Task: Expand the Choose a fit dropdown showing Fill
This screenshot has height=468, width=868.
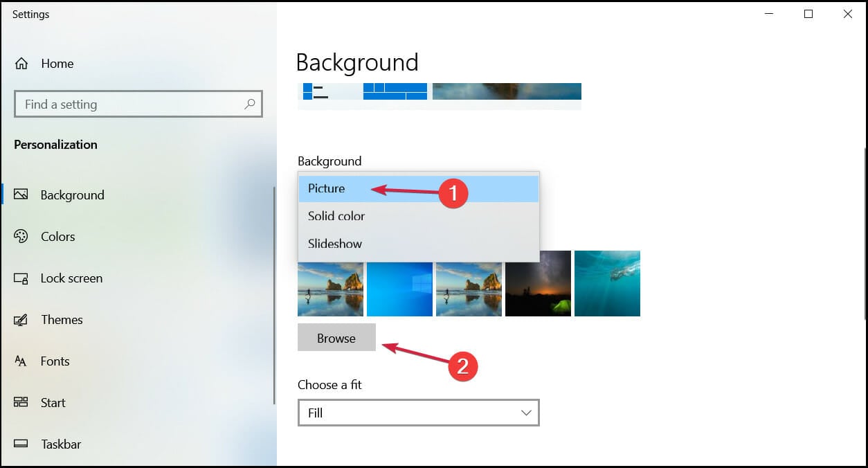Action: click(418, 413)
